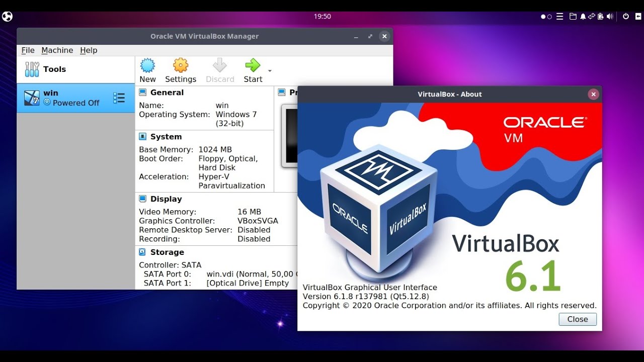Screen dimensions: 644x362
Task: Click the logout arrow icon in panel
Action: tap(638, 17)
